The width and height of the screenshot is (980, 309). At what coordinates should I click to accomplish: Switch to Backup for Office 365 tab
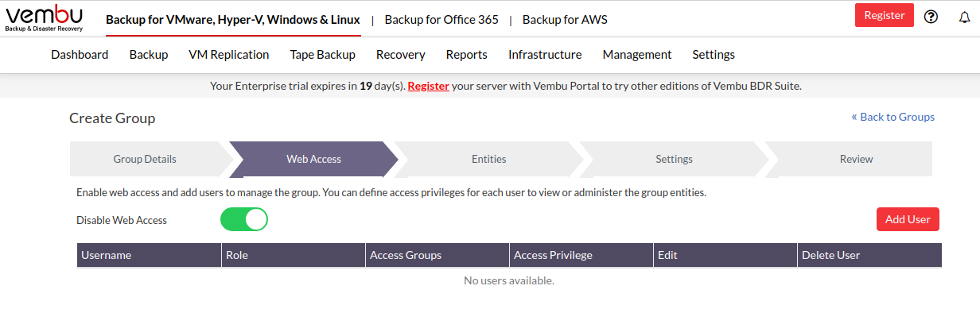click(x=441, y=19)
